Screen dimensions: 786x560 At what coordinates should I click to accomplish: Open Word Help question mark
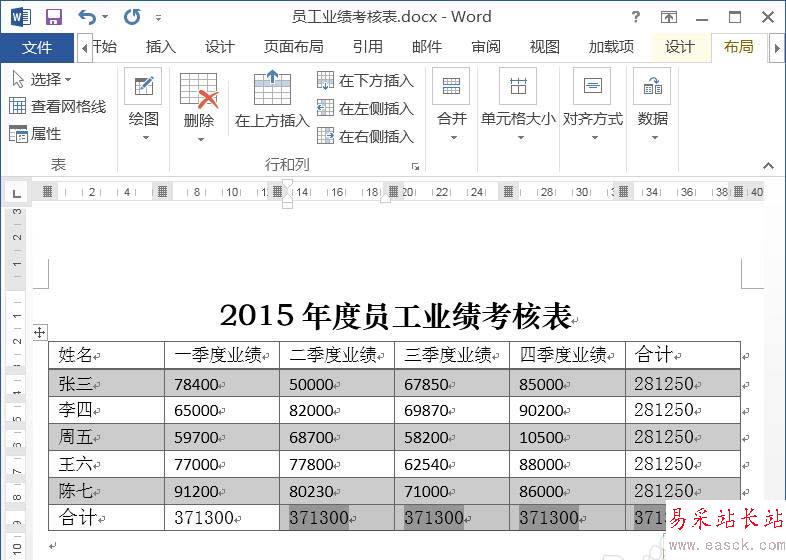(636, 18)
